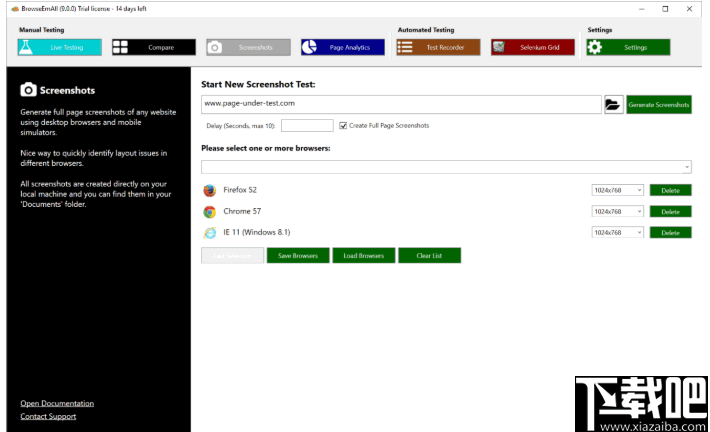Select the IE 11 (Windows 8.1) label
The width and height of the screenshot is (710, 432).
(x=257, y=232)
